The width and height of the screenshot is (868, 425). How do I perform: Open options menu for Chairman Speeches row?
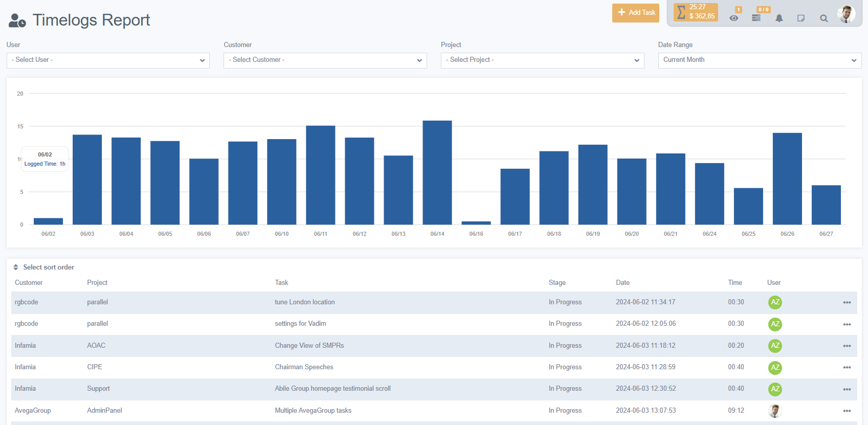pos(847,367)
